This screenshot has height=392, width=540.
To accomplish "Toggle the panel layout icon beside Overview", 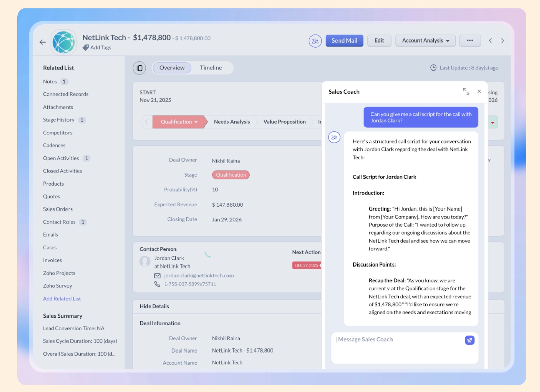I will (139, 68).
